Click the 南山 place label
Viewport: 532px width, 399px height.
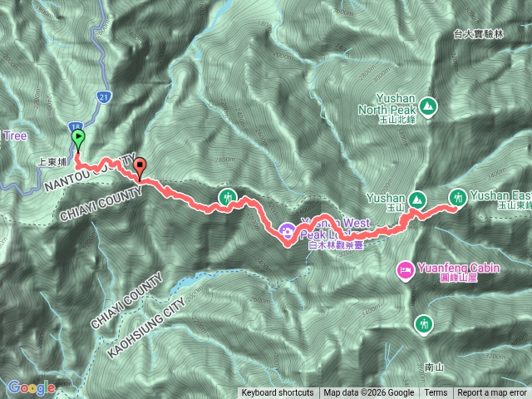point(434,367)
